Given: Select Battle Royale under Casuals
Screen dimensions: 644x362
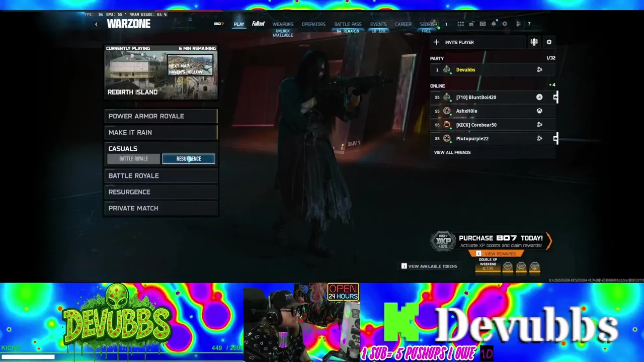Looking at the screenshot, I should (x=133, y=159).
